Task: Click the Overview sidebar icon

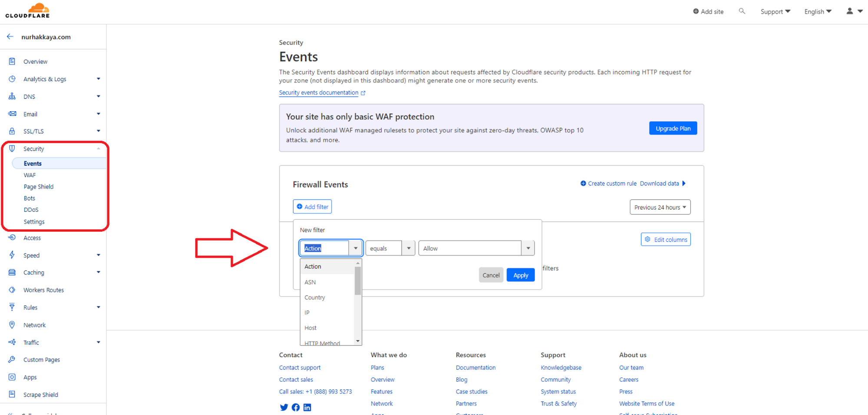Action: click(x=12, y=61)
